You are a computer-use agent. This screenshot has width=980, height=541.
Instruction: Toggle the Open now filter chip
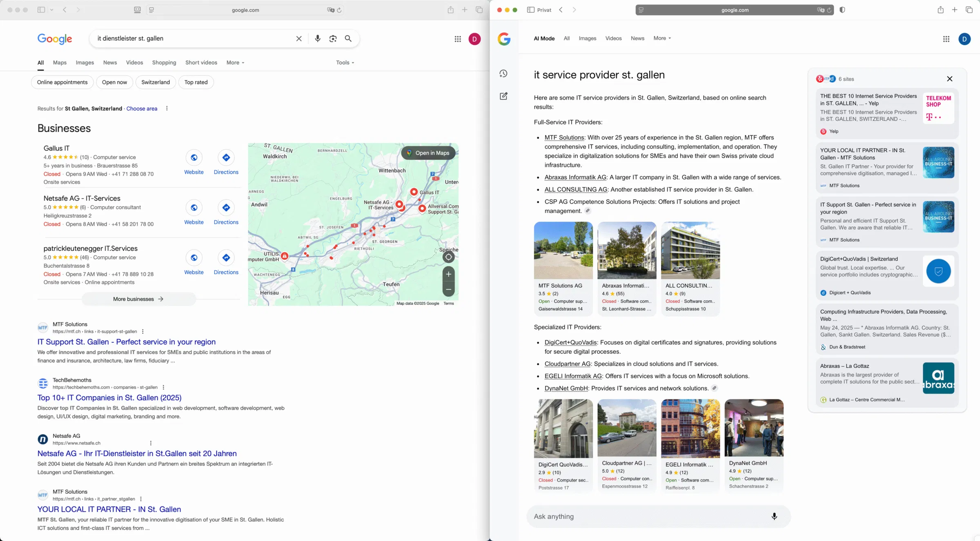tap(114, 82)
